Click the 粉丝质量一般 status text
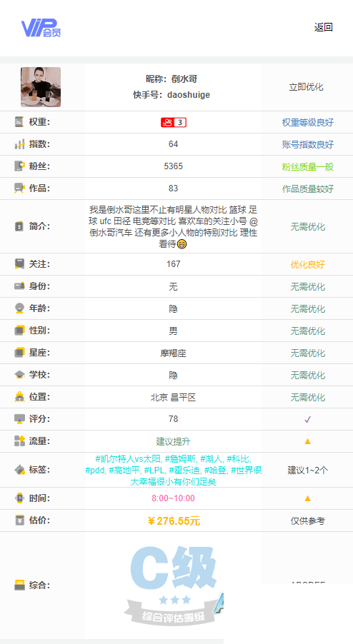Screen dimensions: 353x644 click(x=308, y=167)
